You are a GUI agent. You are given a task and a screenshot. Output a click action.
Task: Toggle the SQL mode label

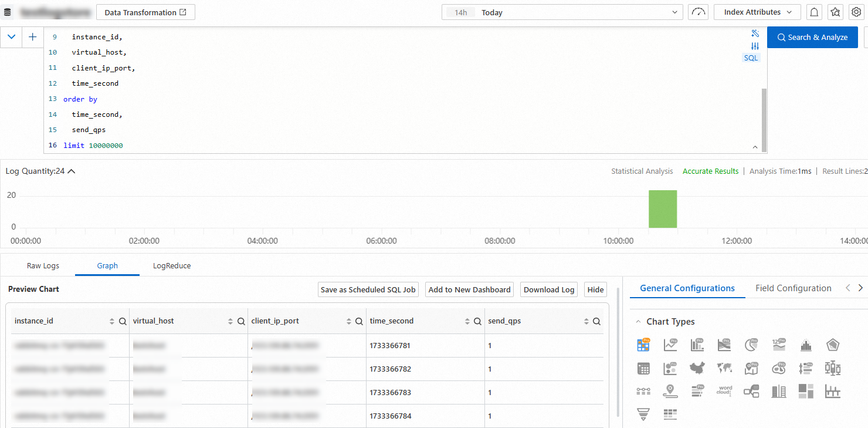pos(751,58)
